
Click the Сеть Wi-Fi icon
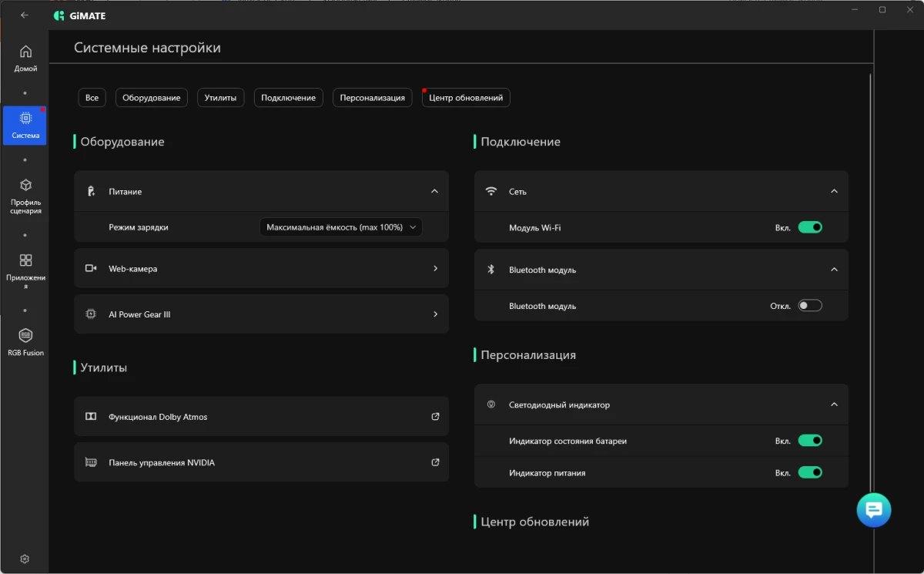pyautogui.click(x=491, y=191)
